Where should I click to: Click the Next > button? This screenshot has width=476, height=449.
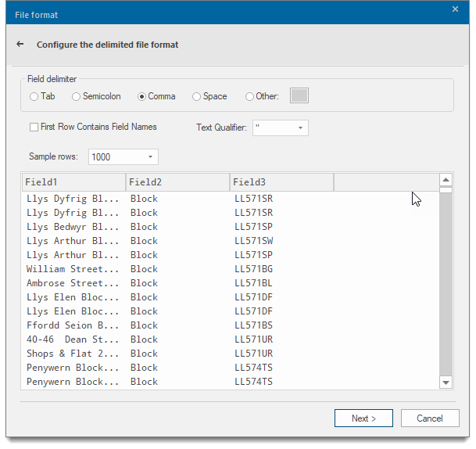(363, 418)
